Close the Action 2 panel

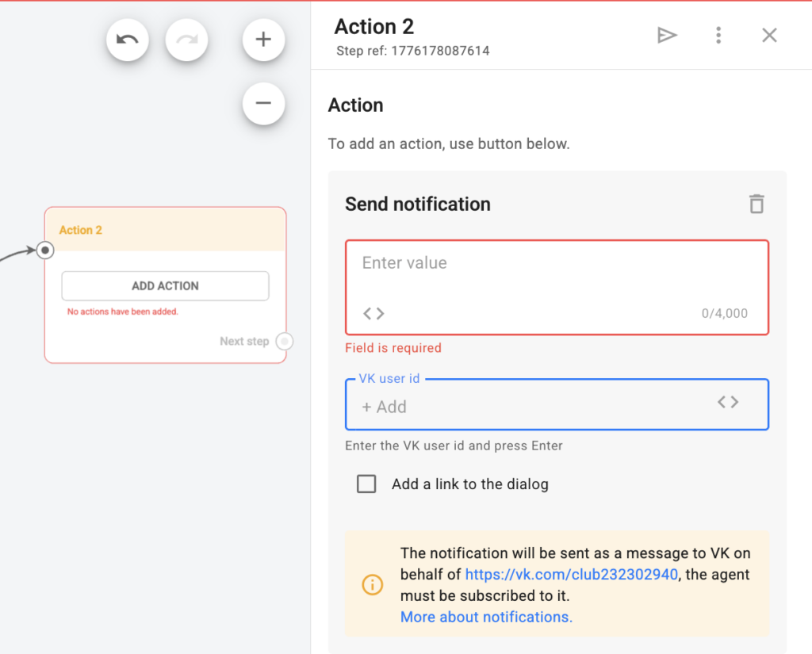pos(769,35)
